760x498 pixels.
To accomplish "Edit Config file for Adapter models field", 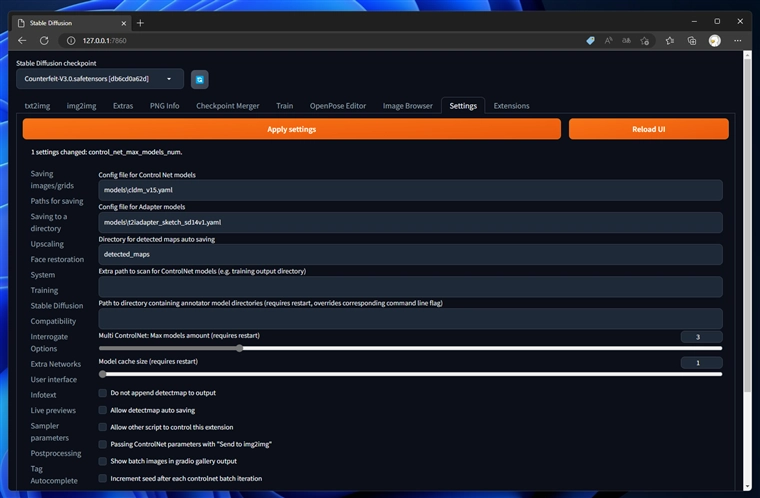I will [410, 222].
